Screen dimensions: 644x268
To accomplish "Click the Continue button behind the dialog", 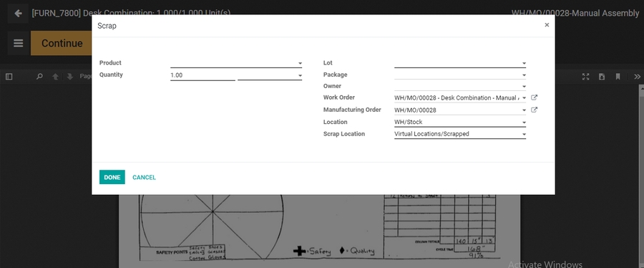I will pyautogui.click(x=61, y=43).
